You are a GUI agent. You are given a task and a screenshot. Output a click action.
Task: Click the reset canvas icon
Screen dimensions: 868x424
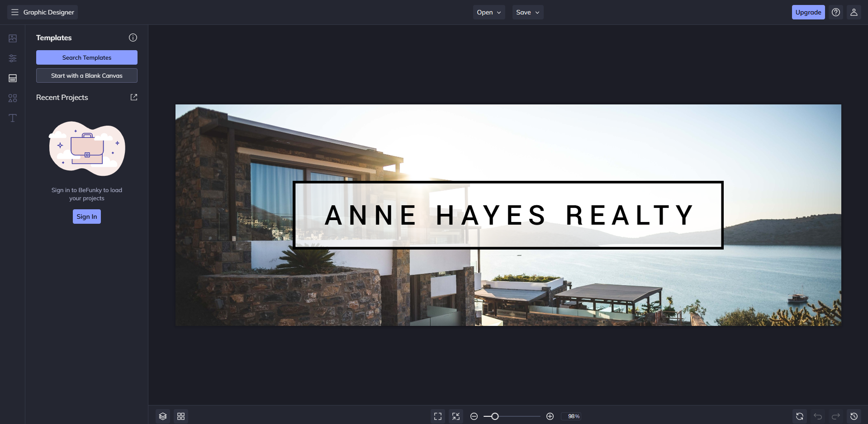pos(800,416)
